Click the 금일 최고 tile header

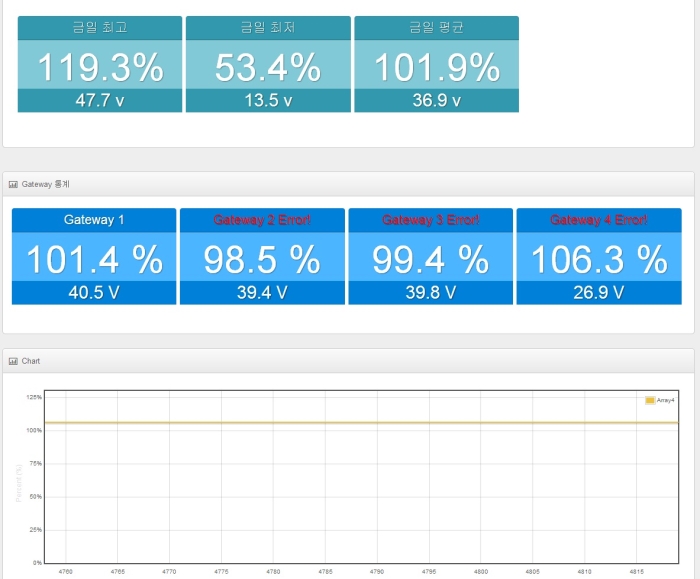click(x=100, y=28)
